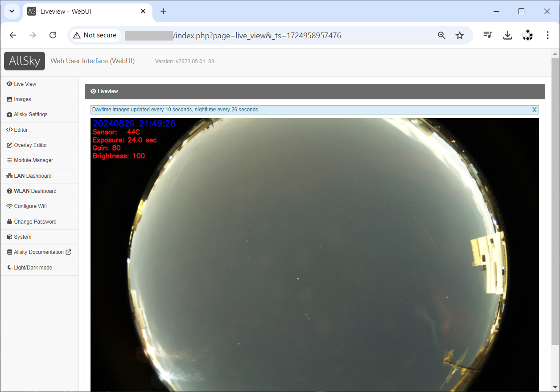Toggle Light/Dark mode
The width and height of the screenshot is (560, 392).
tap(39, 268)
